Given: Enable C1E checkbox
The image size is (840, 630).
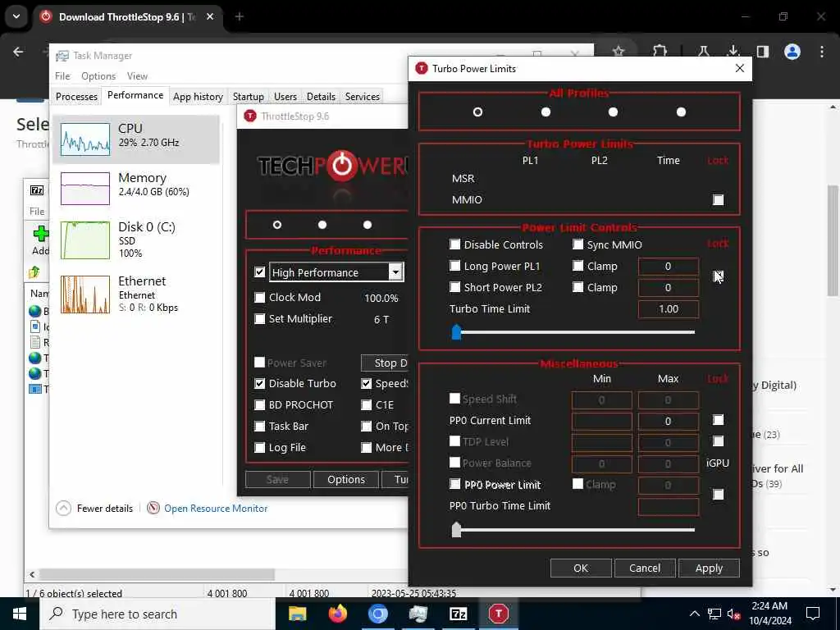Looking at the screenshot, I should click(x=367, y=405).
